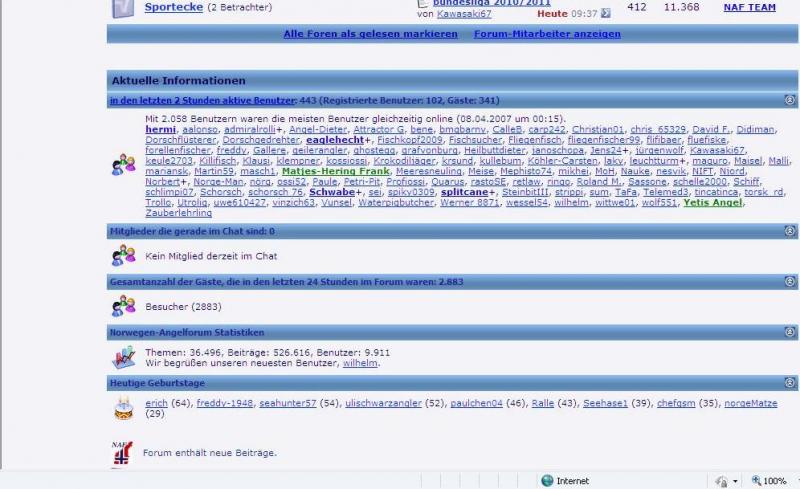Click the forum statistics chart icon
Viewport: 800px width, 489px height.
tap(124, 357)
